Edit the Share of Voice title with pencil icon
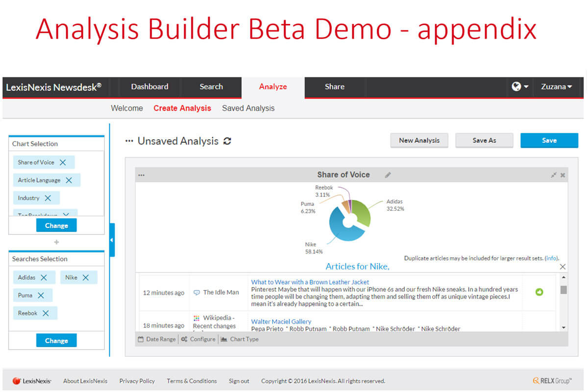This screenshot has height=392, width=588. (388, 175)
